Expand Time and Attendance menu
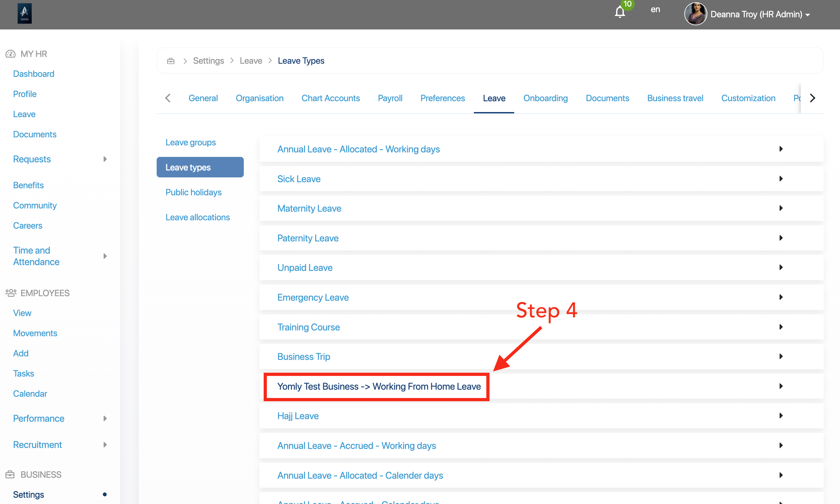 [x=105, y=256]
